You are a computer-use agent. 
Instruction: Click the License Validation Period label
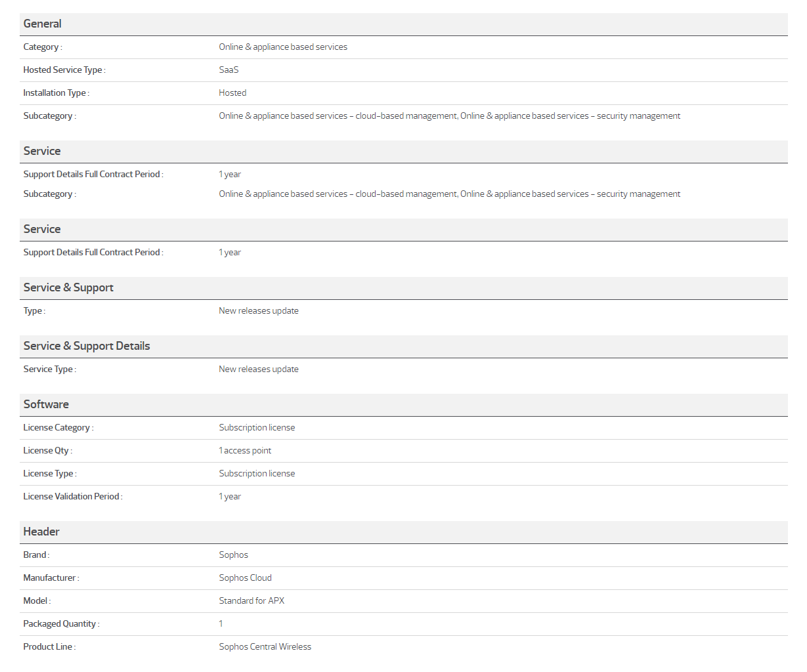(x=72, y=497)
